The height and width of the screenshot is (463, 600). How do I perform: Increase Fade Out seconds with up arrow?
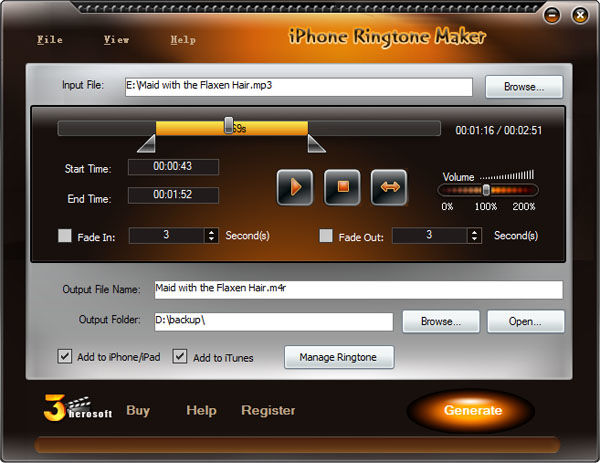click(474, 232)
